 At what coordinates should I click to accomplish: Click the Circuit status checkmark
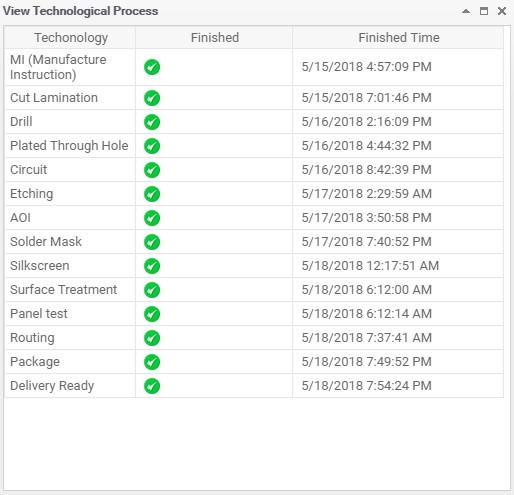coord(152,170)
